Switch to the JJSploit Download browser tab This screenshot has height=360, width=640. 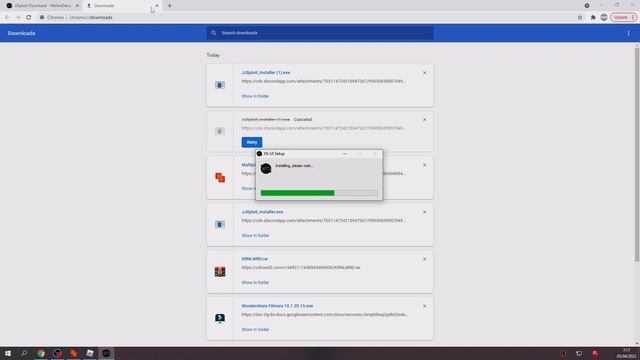(41, 6)
